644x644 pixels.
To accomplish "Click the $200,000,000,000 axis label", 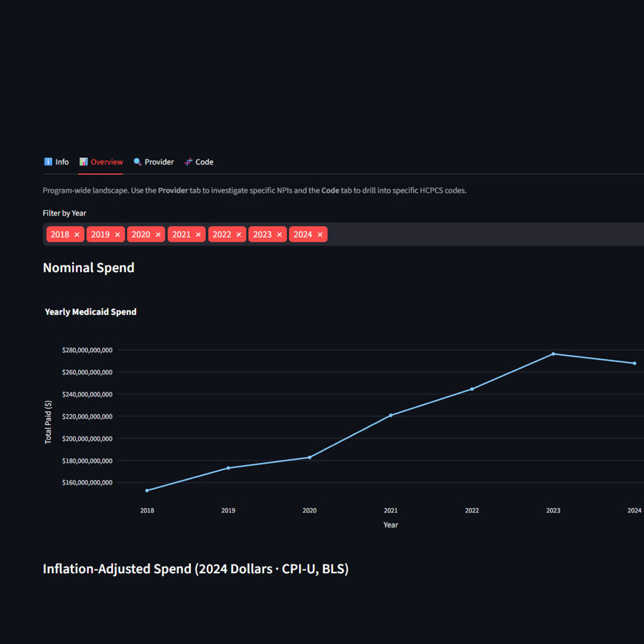I will point(87,439).
